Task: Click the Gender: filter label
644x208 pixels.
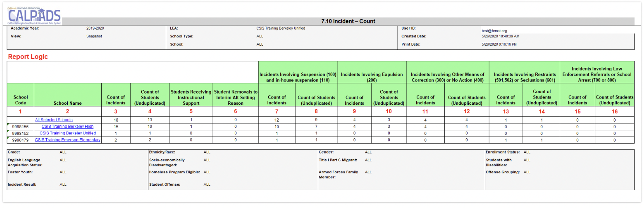Action: tap(326, 152)
